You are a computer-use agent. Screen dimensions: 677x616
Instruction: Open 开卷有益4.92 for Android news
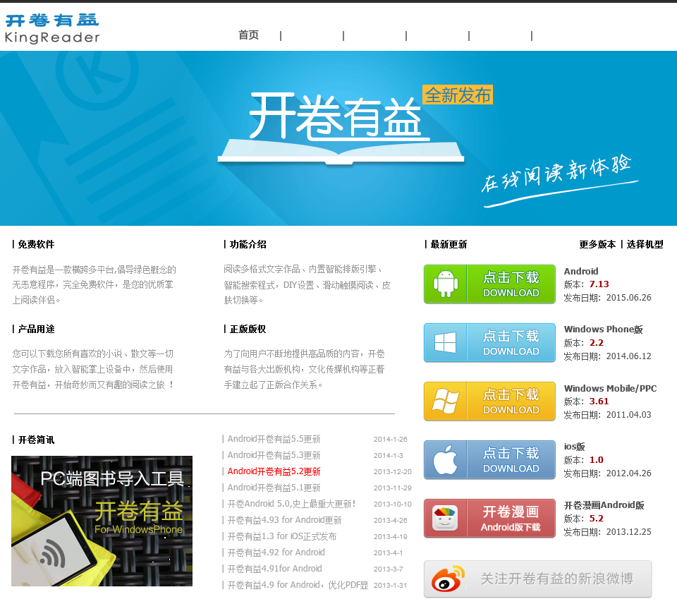click(x=276, y=552)
